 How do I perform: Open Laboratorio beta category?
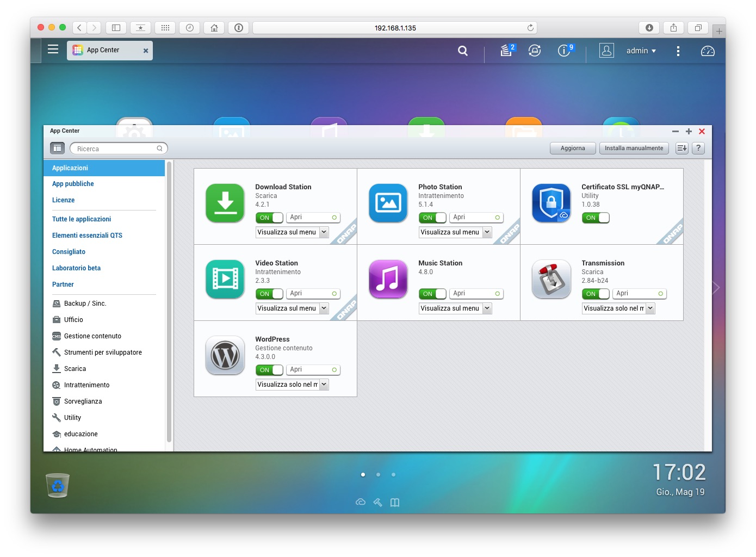click(x=76, y=268)
